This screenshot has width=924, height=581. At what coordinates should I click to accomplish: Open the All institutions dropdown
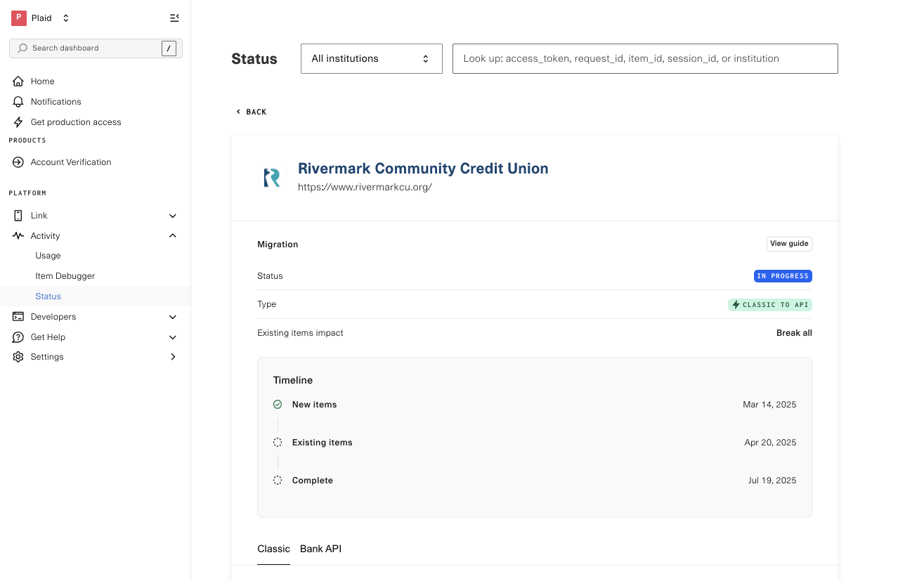click(x=372, y=58)
